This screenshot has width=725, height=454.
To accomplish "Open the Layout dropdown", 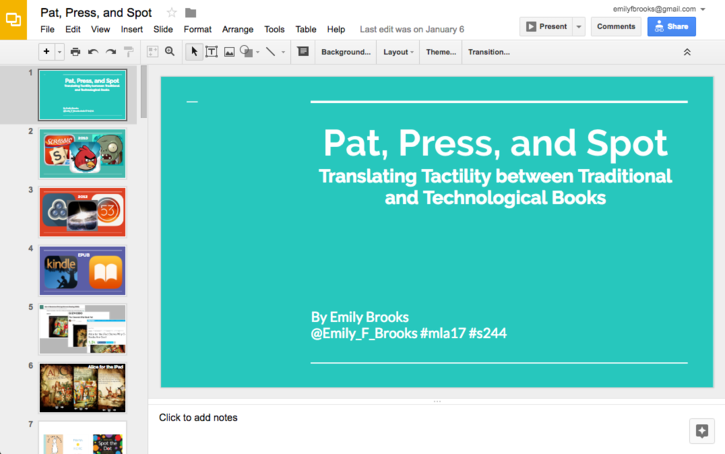I will [398, 52].
